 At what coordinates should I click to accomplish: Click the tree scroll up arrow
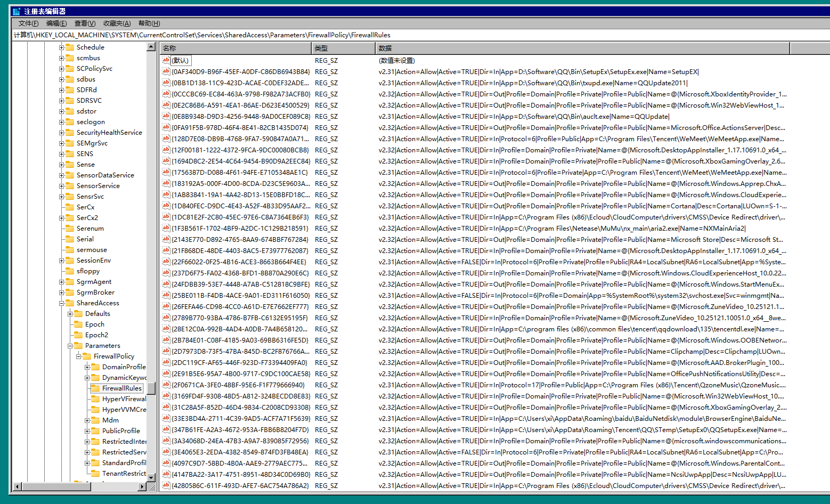(151, 47)
